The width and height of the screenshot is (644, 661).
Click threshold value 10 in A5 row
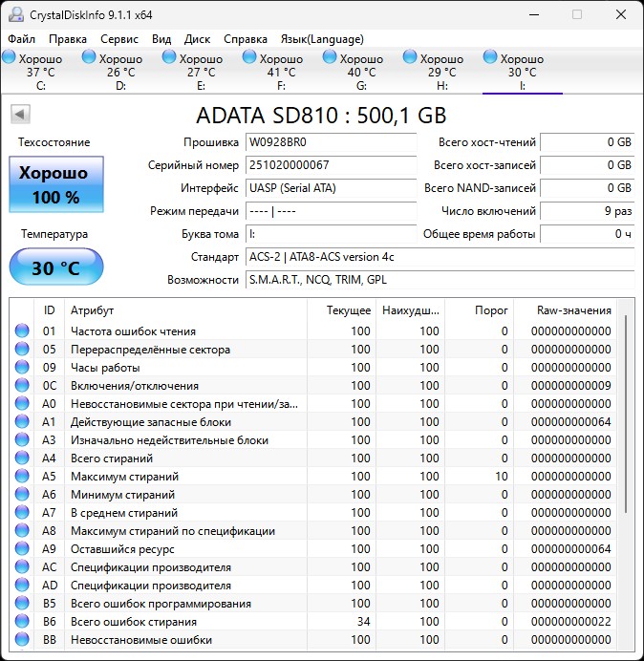pyautogui.click(x=502, y=477)
